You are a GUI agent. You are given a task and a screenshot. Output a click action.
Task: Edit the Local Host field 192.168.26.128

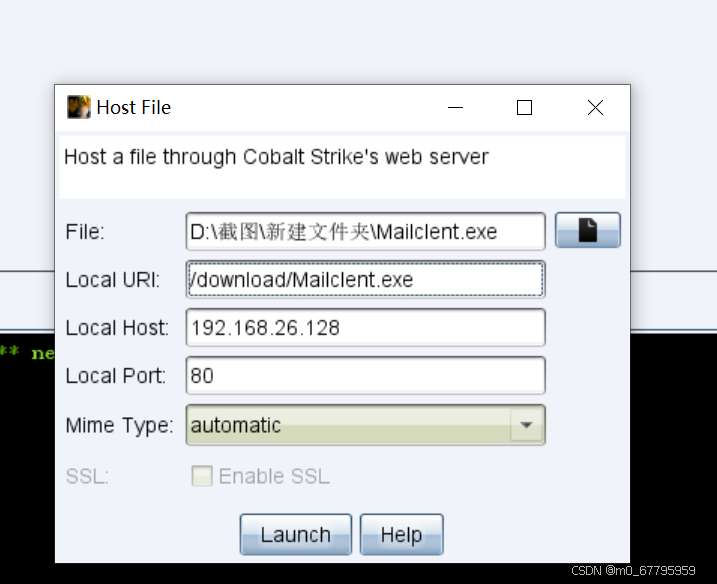tap(365, 327)
